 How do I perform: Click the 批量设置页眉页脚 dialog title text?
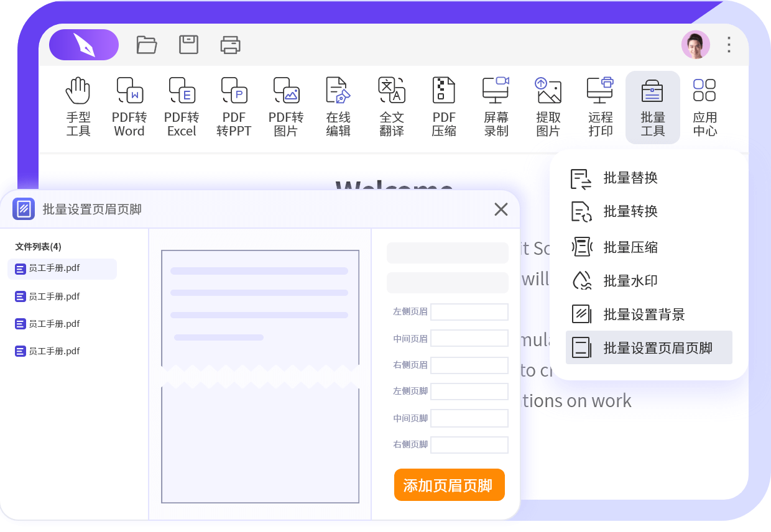coord(92,209)
